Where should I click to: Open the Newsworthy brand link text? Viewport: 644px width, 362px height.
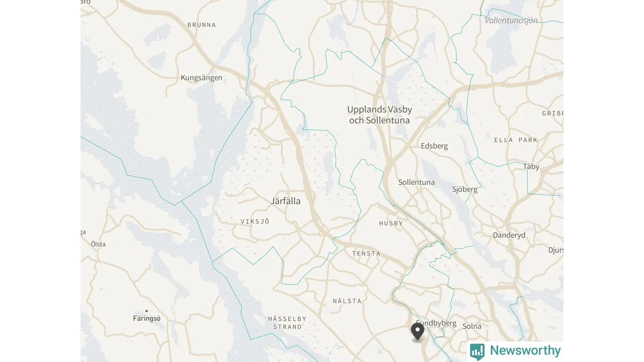(x=525, y=350)
